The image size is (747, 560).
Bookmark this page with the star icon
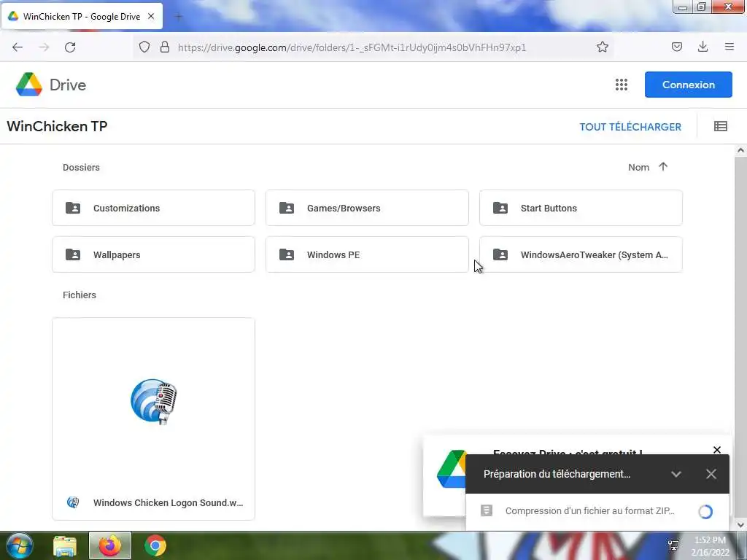(x=602, y=47)
